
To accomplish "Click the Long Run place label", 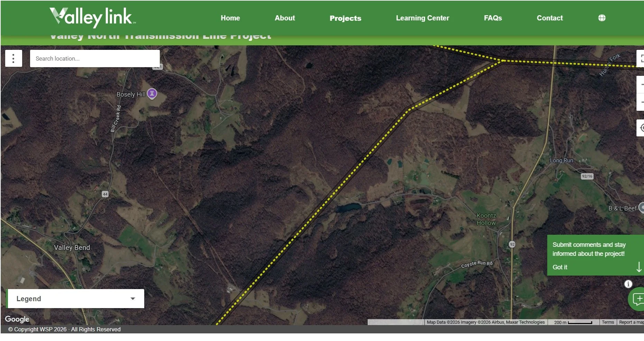I will [561, 161].
